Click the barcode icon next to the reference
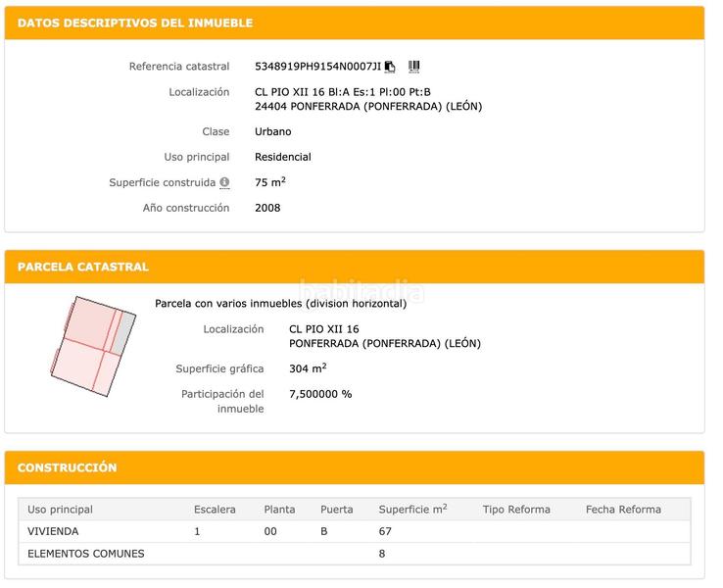 point(413,67)
